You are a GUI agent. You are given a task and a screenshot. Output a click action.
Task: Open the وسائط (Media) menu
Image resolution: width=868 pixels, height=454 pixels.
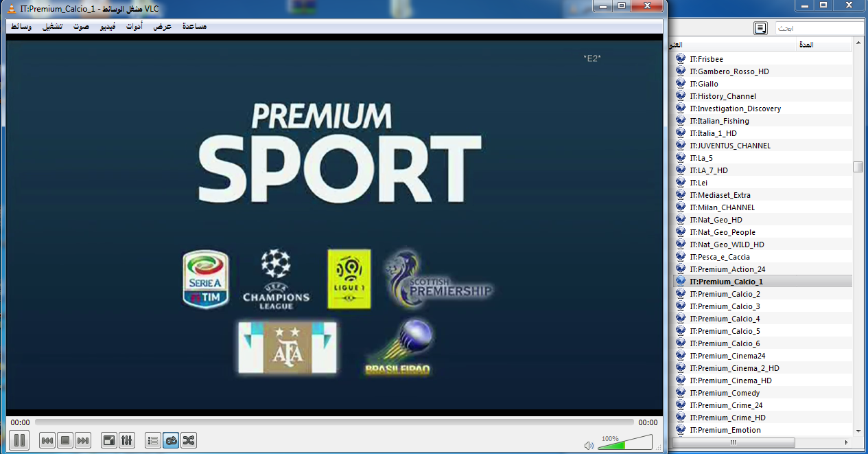click(x=21, y=26)
